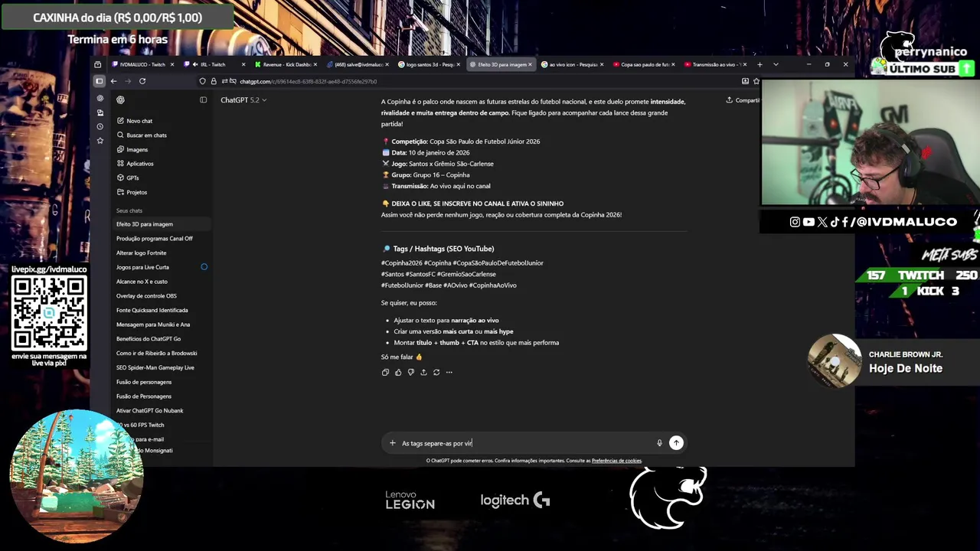Bookmark this page with star icon
The height and width of the screenshot is (551, 980).
[756, 81]
